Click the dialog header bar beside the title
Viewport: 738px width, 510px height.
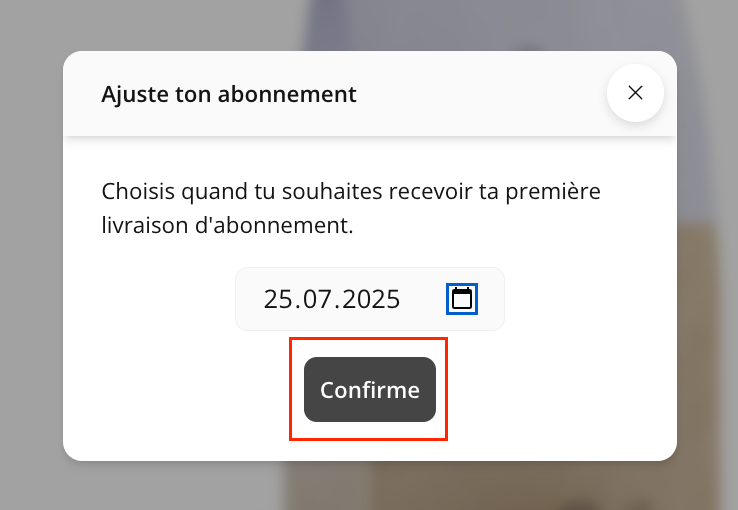[480, 95]
